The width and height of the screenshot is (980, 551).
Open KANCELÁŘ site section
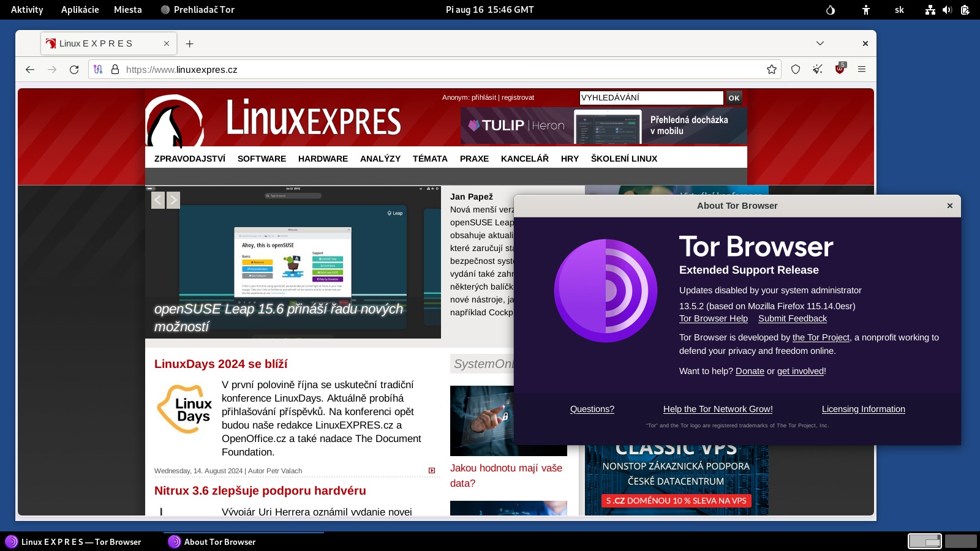(x=525, y=159)
